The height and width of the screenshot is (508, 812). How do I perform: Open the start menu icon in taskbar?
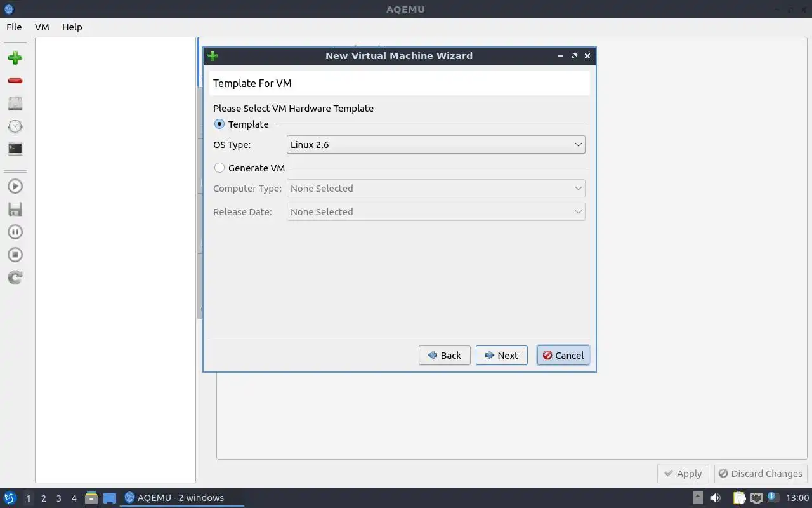10,498
